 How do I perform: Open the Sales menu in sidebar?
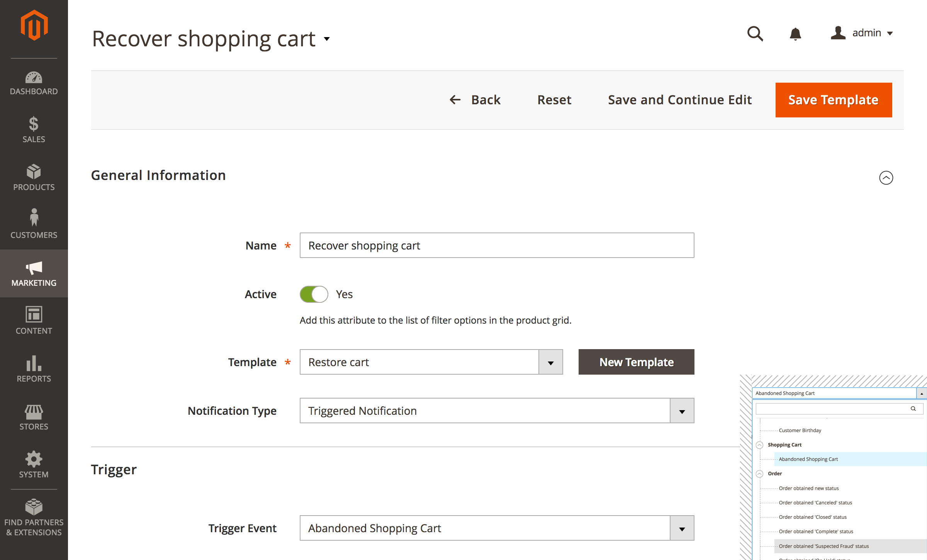click(34, 130)
